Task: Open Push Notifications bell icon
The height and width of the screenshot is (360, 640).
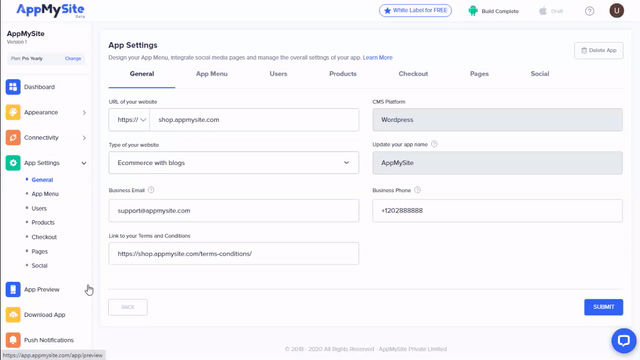Action: click(13, 340)
